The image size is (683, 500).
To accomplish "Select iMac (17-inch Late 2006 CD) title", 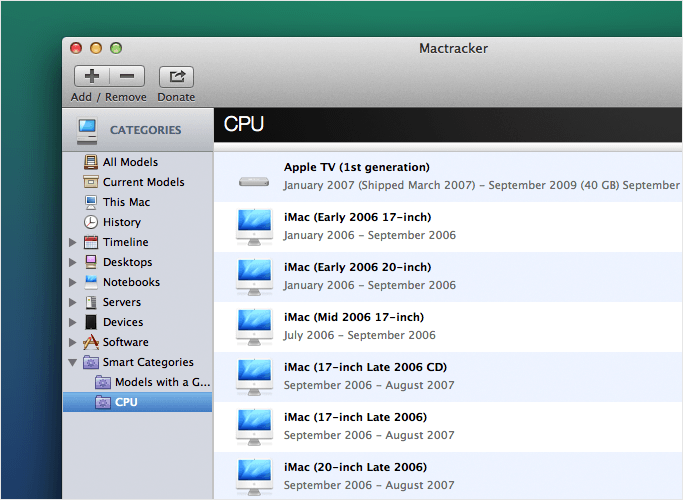I will click(x=365, y=368).
